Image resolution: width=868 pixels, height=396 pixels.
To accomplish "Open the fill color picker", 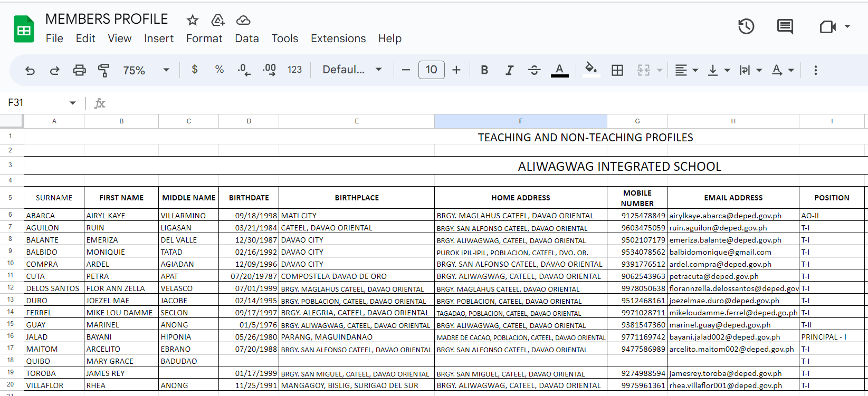I will 591,70.
